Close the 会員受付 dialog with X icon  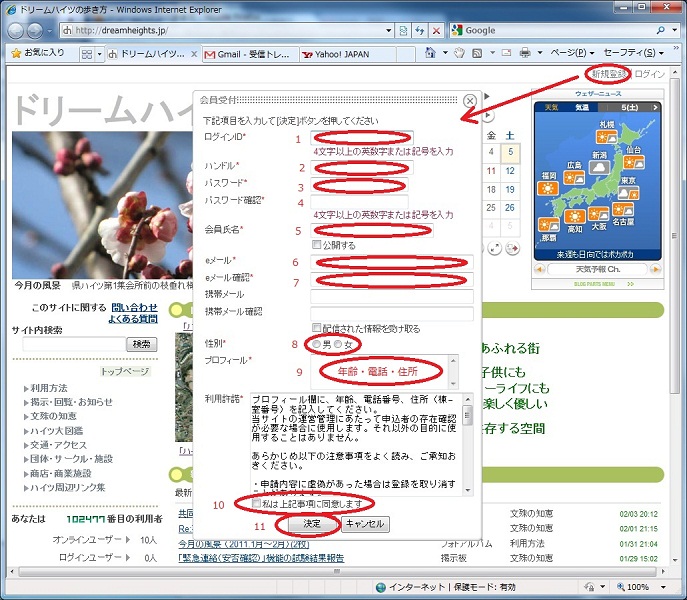(470, 101)
